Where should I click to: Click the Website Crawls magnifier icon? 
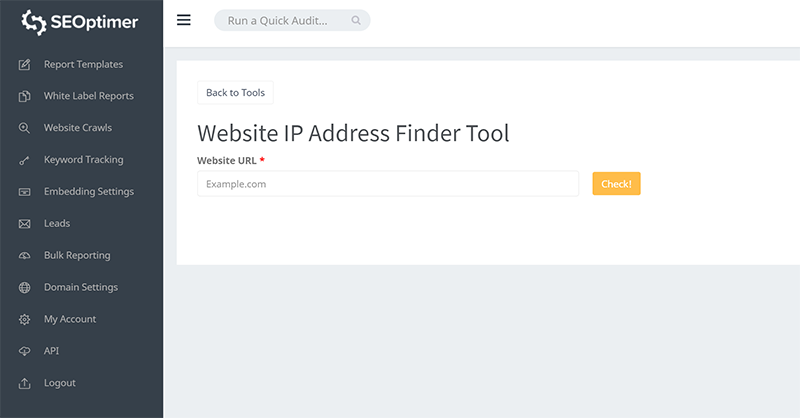pos(25,129)
